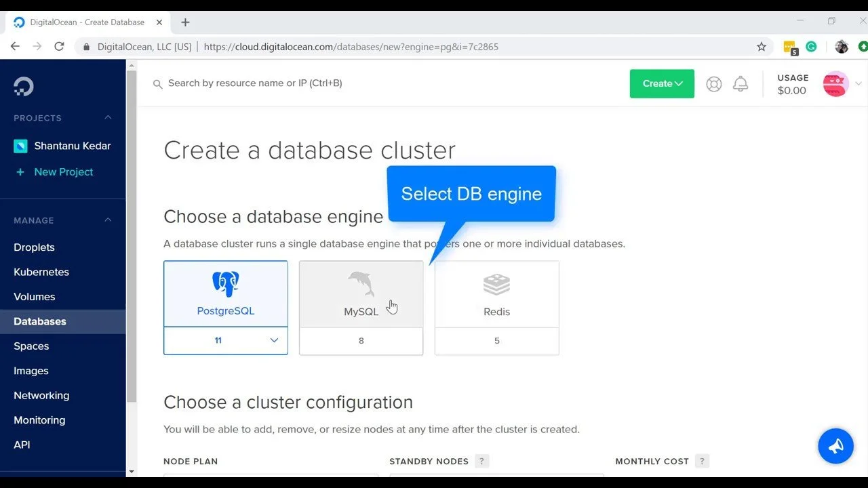Open Networking in sidebar
This screenshot has width=868, height=488.
(x=41, y=395)
